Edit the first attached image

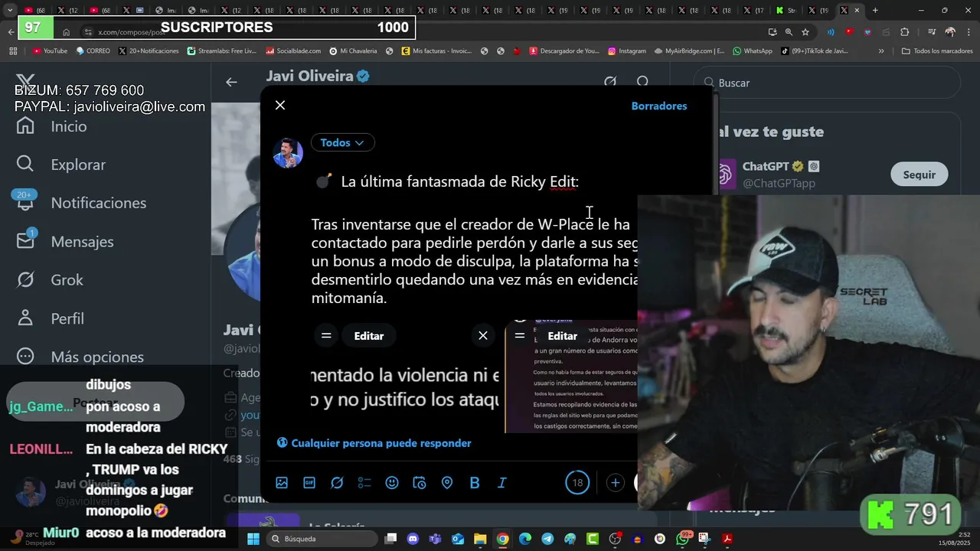[368, 336]
